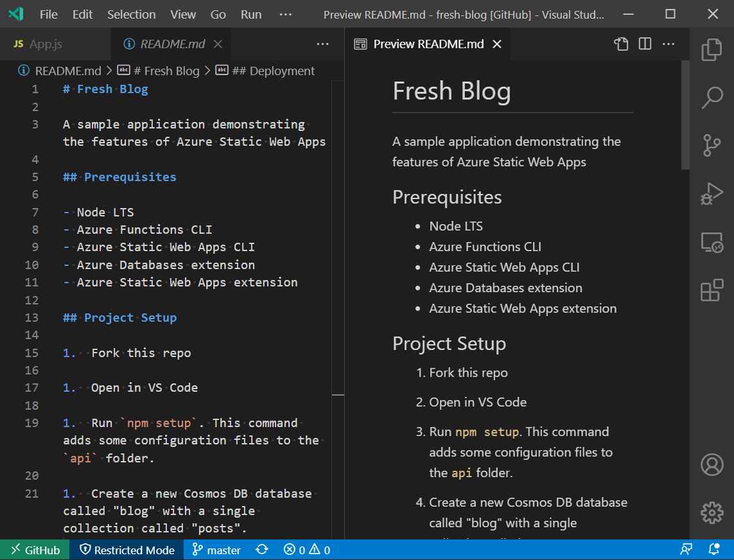Open the Run menu
734x560 pixels.
[251, 15]
